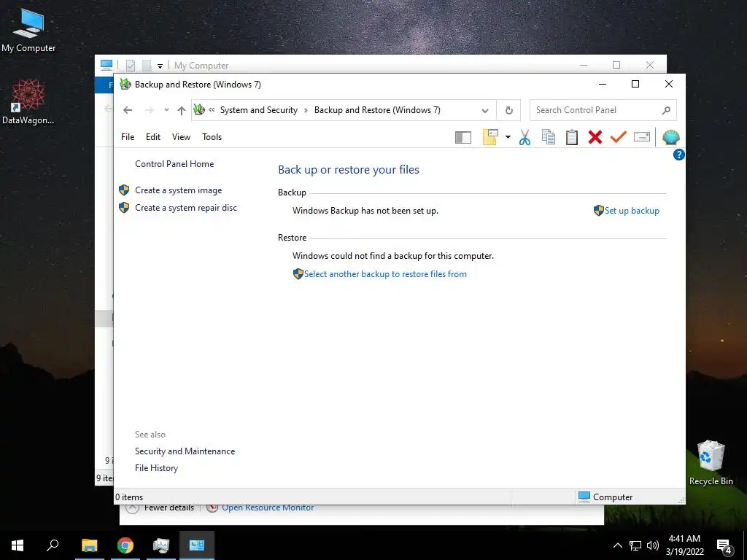Open the blue Help question mark
Viewport: 747px width, 560px height.
679,155
